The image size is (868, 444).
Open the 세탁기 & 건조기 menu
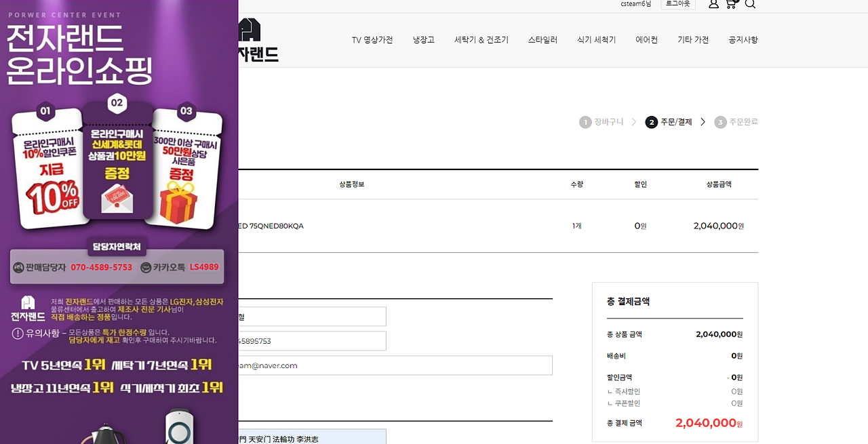click(481, 40)
